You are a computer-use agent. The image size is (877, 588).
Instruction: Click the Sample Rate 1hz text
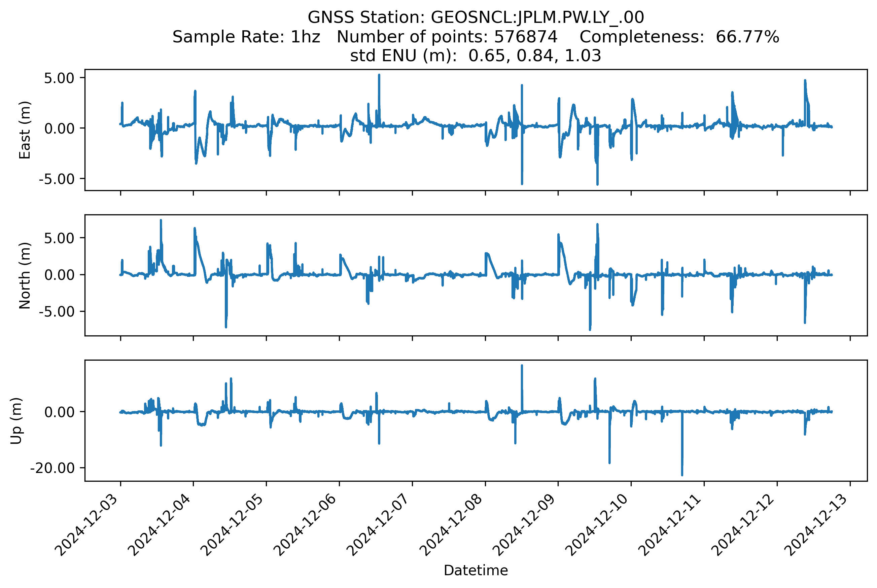(246, 37)
